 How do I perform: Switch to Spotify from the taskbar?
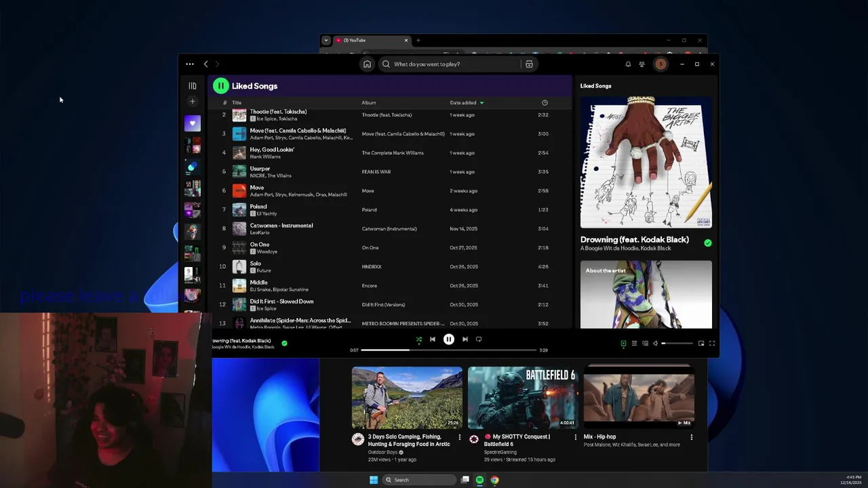point(479,480)
